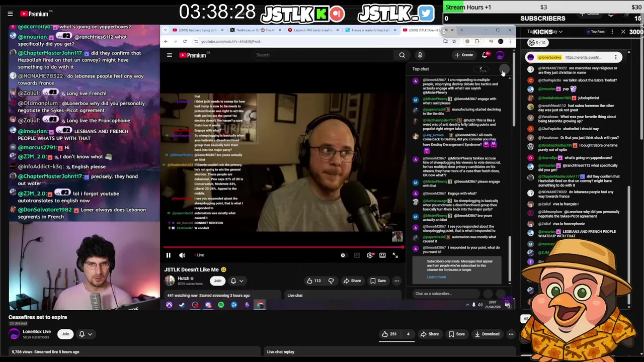Open more actions for LonerBox video
This screenshot has height=362, width=644.
[511, 334]
